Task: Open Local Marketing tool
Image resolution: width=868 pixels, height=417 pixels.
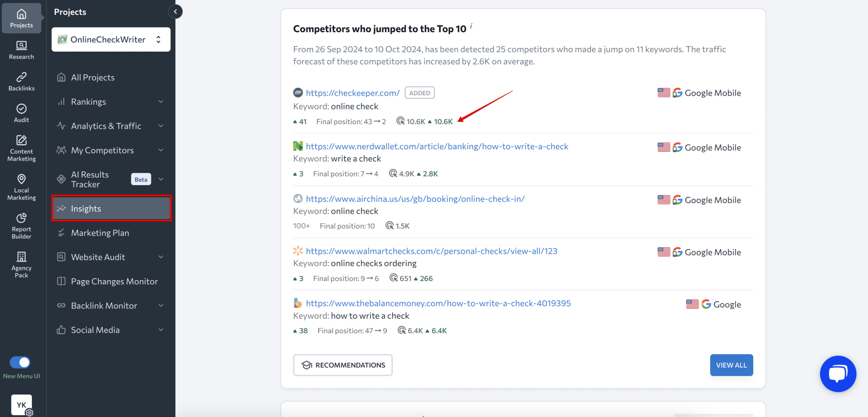Action: point(21,186)
